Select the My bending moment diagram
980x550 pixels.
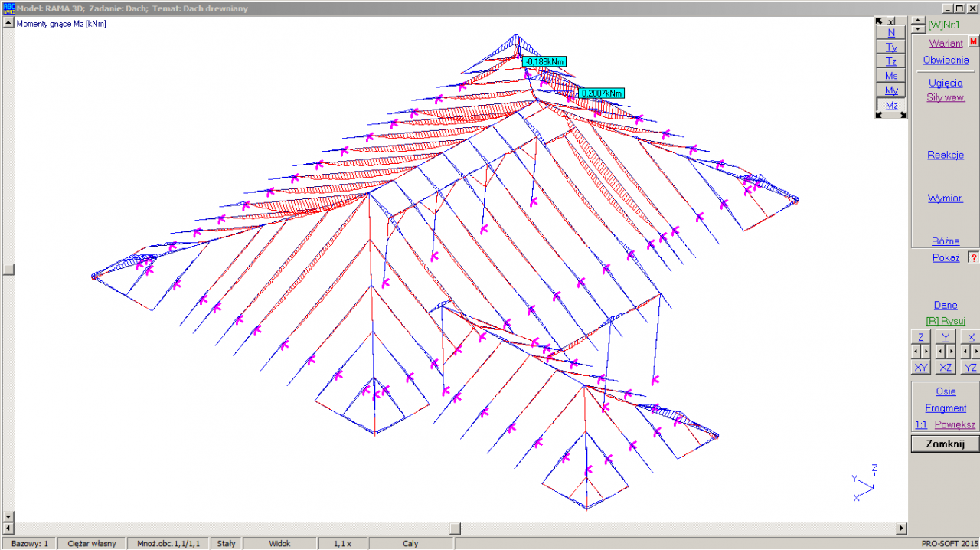pos(891,90)
